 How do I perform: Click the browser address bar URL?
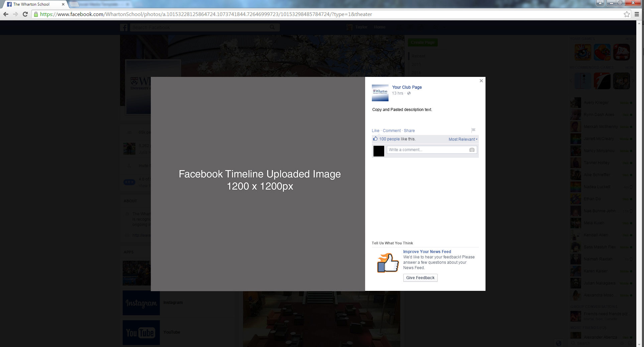[x=206, y=14]
